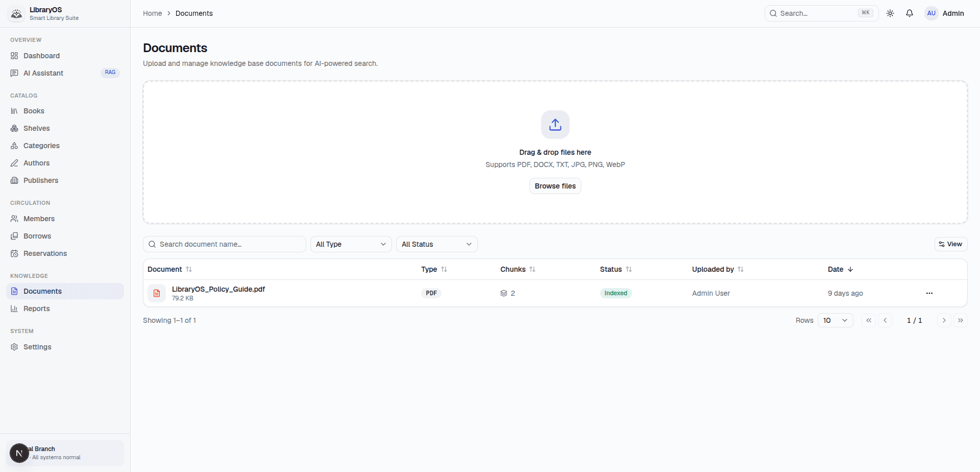Go to next page chevron
This screenshot has width=980, height=472.
pos(944,320)
